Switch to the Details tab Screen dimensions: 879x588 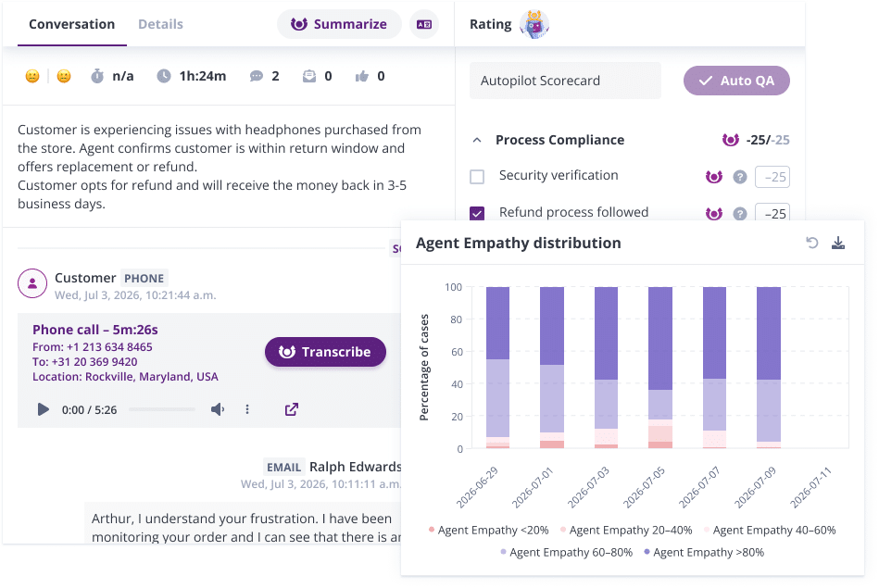[160, 24]
